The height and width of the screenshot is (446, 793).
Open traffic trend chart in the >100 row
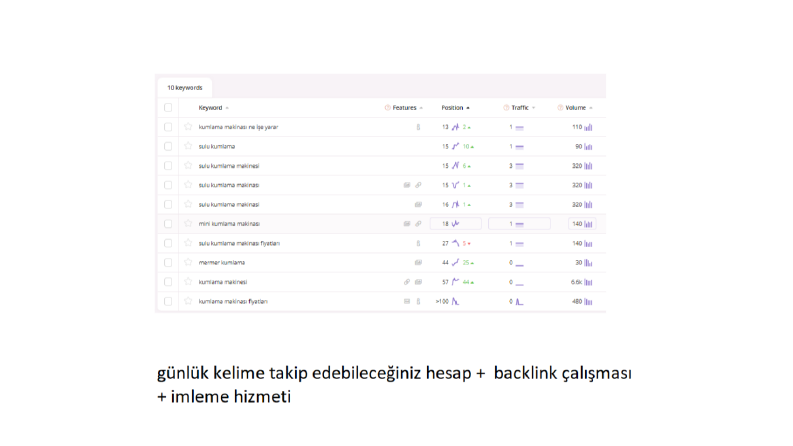519,301
